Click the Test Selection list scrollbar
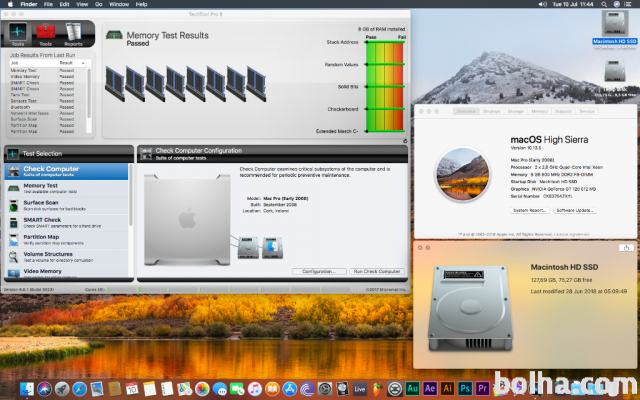 coord(131,195)
